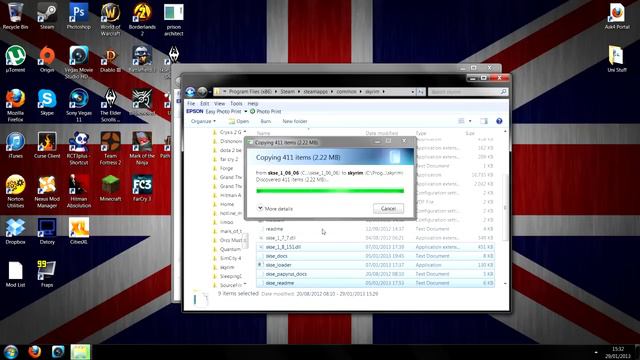Select the World of Warcraft desktop icon
Image resolution: width=640 pixels, height=360 pixels.
[x=110, y=19]
